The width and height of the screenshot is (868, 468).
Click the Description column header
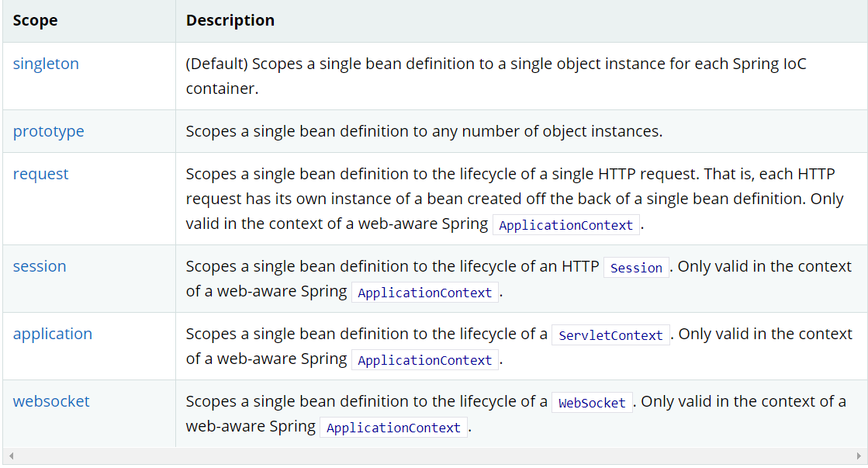tap(230, 21)
